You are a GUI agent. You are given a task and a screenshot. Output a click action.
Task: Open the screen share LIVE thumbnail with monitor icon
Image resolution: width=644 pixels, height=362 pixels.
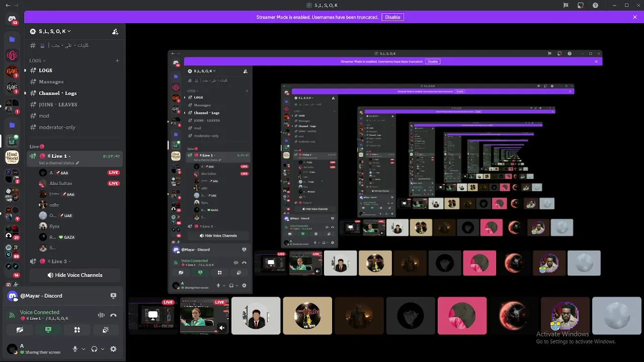153,316
